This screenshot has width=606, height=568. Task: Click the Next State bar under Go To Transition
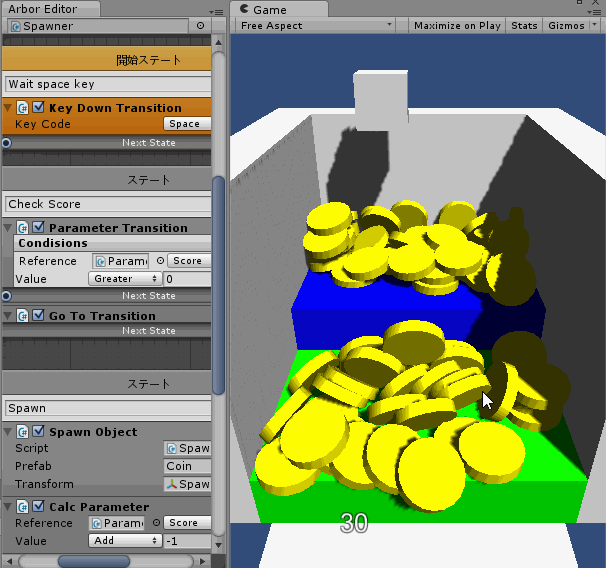107,330
